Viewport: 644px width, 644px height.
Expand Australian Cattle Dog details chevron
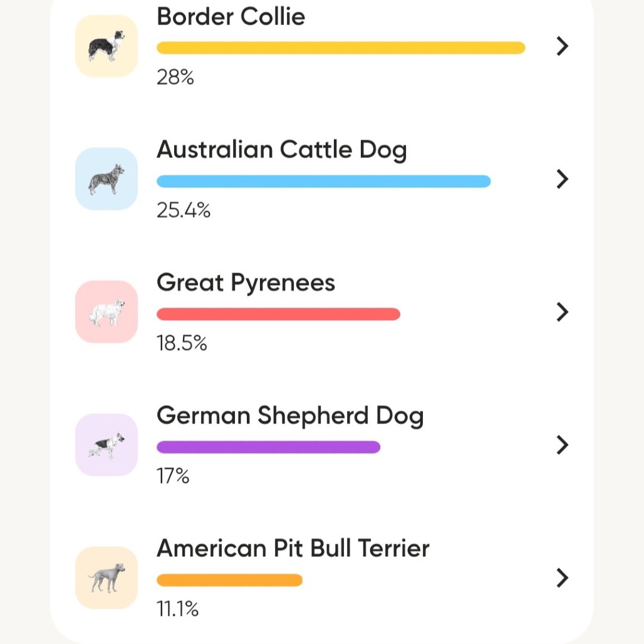pyautogui.click(x=563, y=179)
